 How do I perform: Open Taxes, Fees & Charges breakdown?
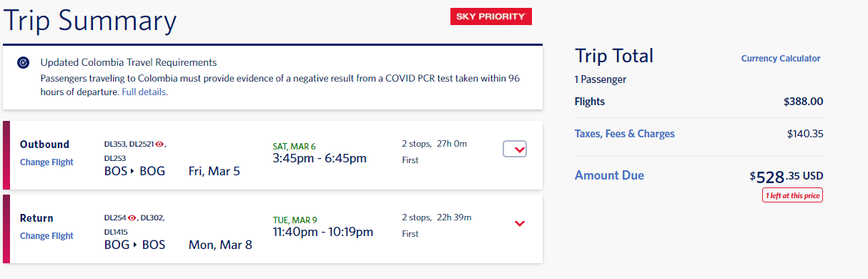(x=625, y=134)
